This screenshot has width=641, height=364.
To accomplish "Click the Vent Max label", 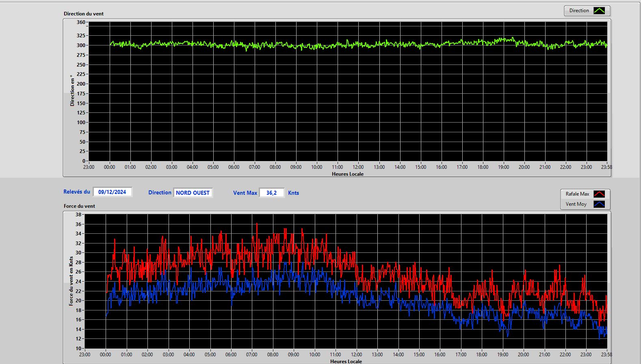I will 245,193.
